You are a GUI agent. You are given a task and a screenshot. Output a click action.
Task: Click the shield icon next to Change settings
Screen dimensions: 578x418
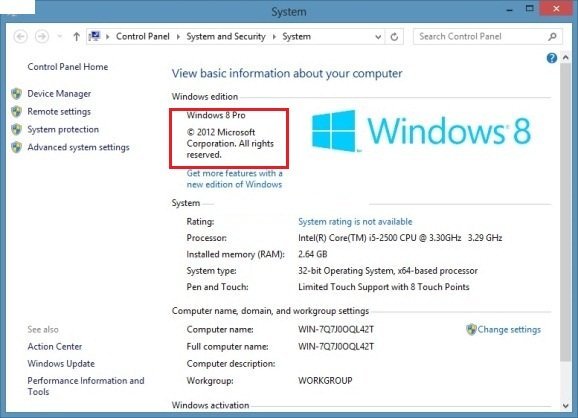(471, 330)
